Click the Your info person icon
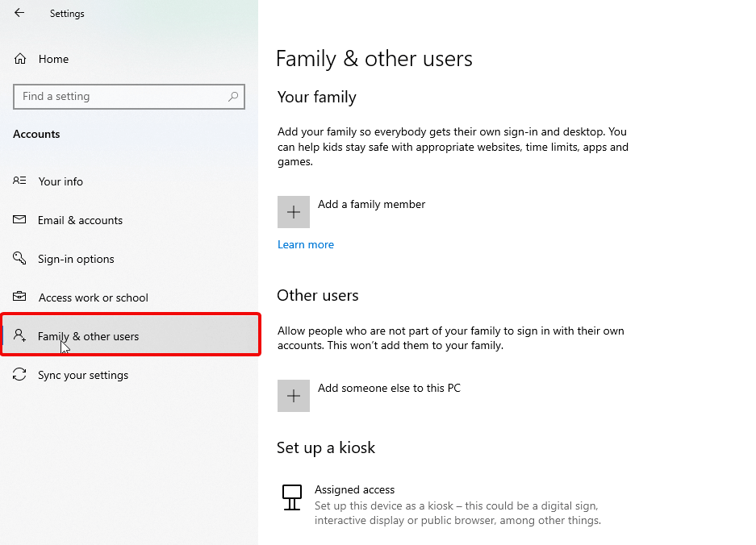This screenshot has width=756, height=545. [x=19, y=181]
